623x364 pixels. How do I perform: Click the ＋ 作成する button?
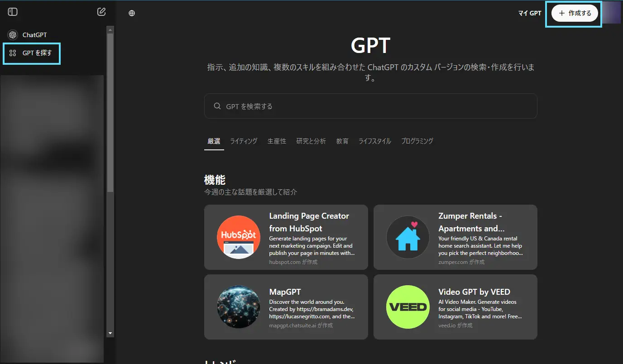575,13
